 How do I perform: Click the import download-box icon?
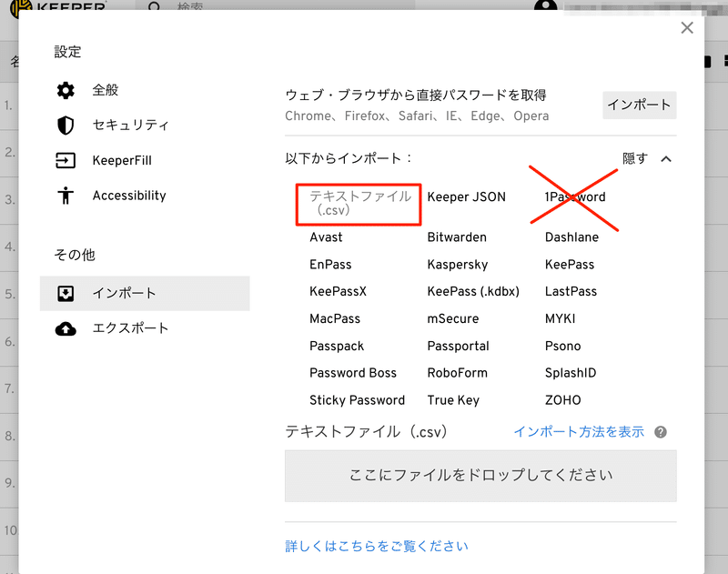click(x=66, y=293)
